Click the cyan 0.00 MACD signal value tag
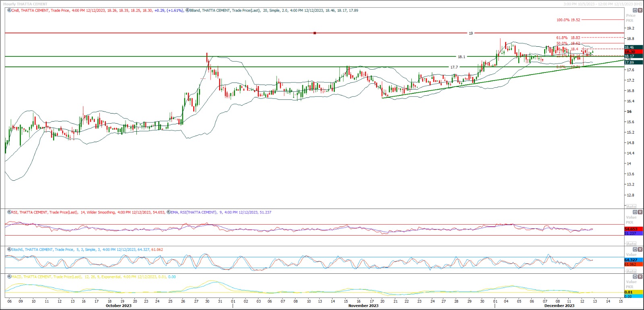 click(x=634, y=296)
